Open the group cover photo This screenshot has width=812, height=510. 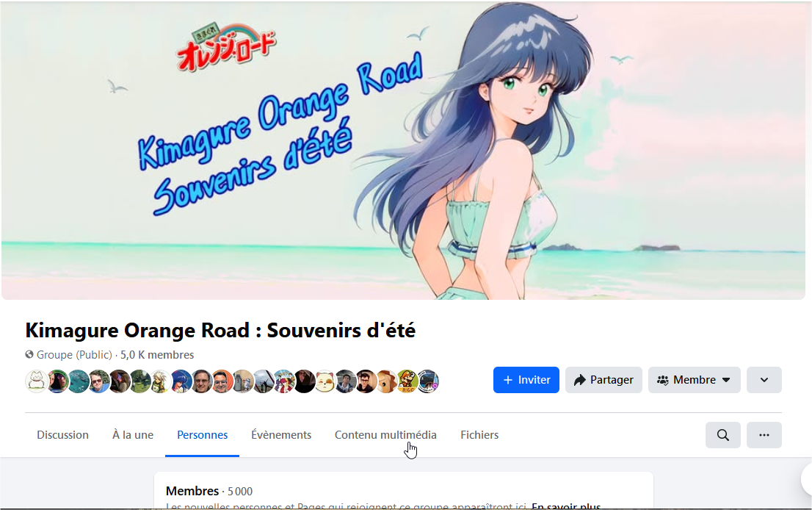(x=403, y=151)
